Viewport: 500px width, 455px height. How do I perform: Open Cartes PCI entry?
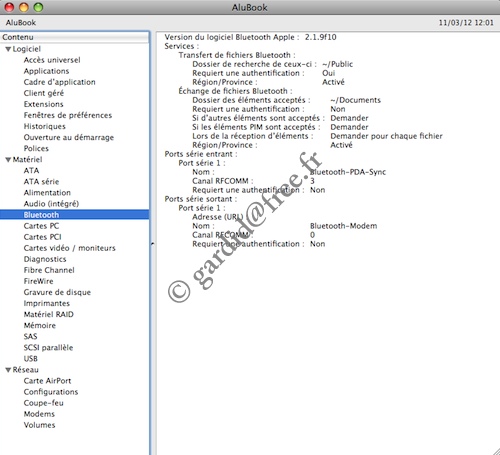click(x=42, y=237)
